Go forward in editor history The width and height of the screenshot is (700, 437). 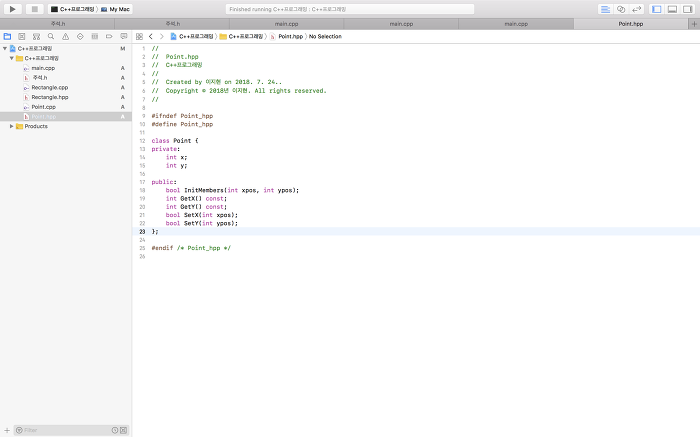click(162, 37)
